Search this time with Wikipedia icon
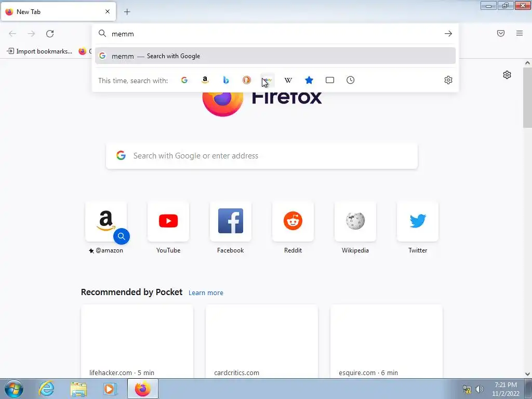 pos(288,80)
